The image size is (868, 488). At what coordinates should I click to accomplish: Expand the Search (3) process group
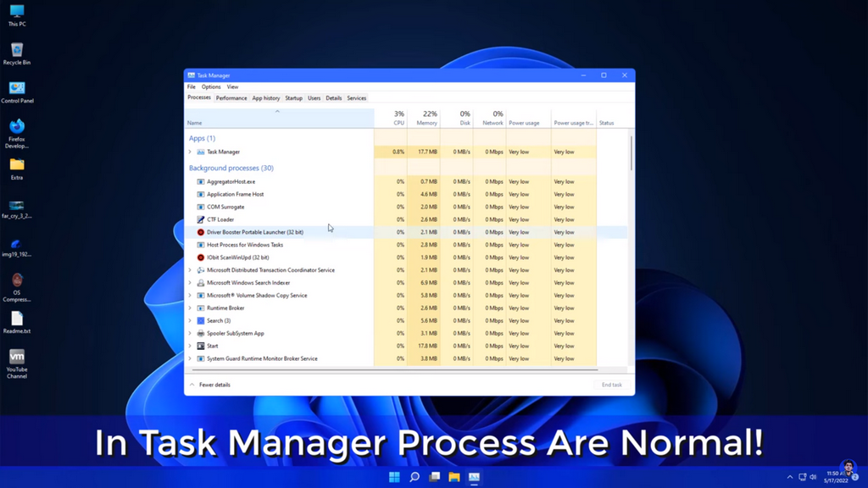click(190, 321)
